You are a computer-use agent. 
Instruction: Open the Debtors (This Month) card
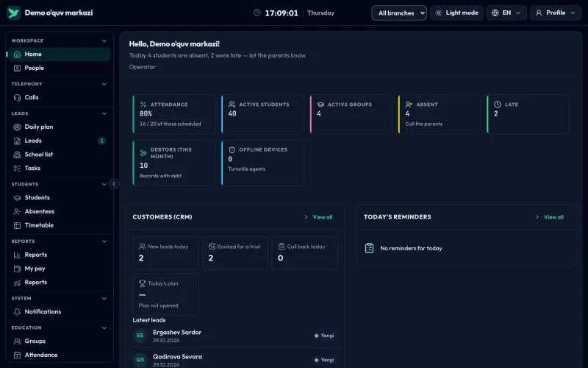pos(174,163)
